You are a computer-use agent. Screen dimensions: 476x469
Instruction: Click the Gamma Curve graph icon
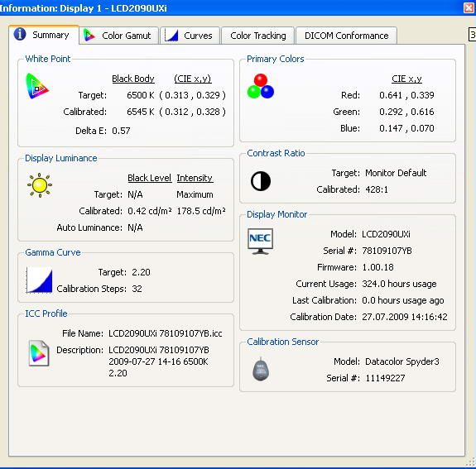coord(39,280)
